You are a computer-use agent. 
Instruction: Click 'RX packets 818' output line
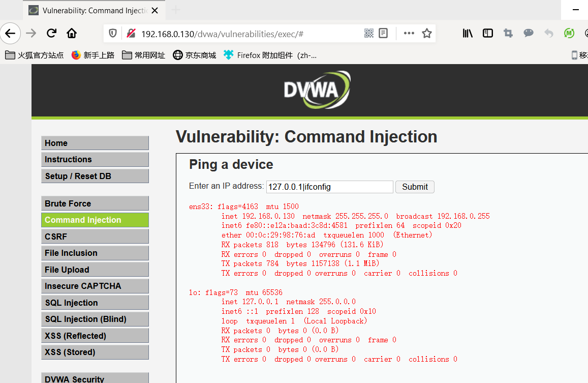302,245
